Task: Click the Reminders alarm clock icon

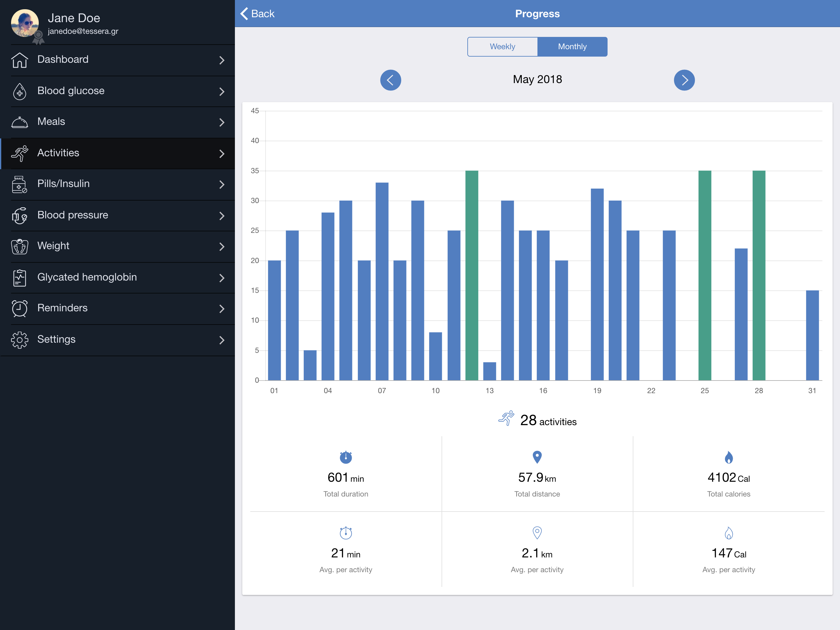Action: (x=19, y=308)
